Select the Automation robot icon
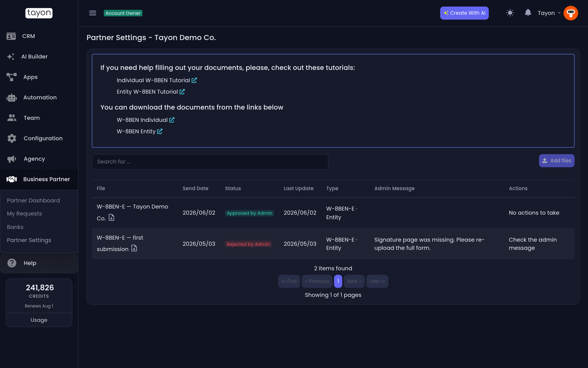The width and height of the screenshot is (588, 368). tap(11, 98)
